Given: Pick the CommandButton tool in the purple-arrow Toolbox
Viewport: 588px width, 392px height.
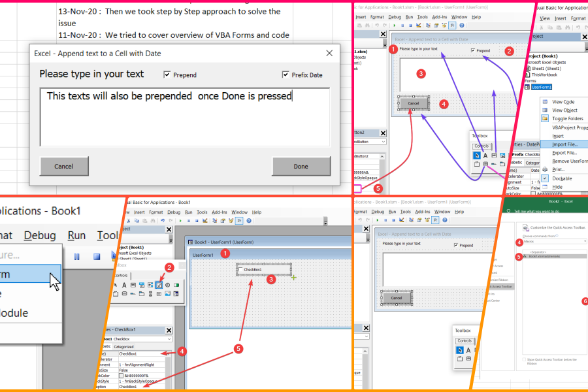Looking at the screenshot, I should point(485,164).
